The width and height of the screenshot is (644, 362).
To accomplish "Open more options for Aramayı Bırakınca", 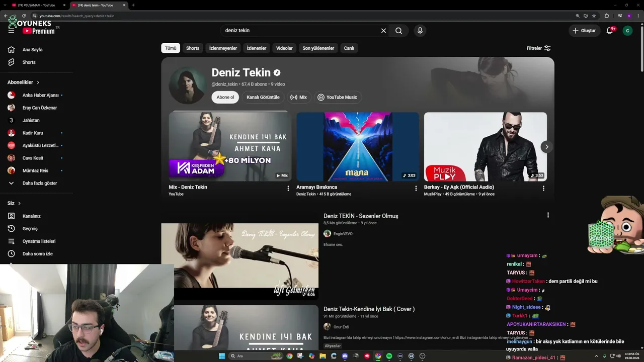I will (x=416, y=189).
